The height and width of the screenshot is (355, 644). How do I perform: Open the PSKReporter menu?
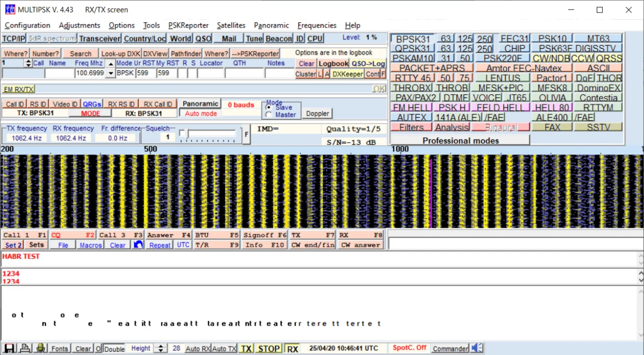[x=188, y=25]
